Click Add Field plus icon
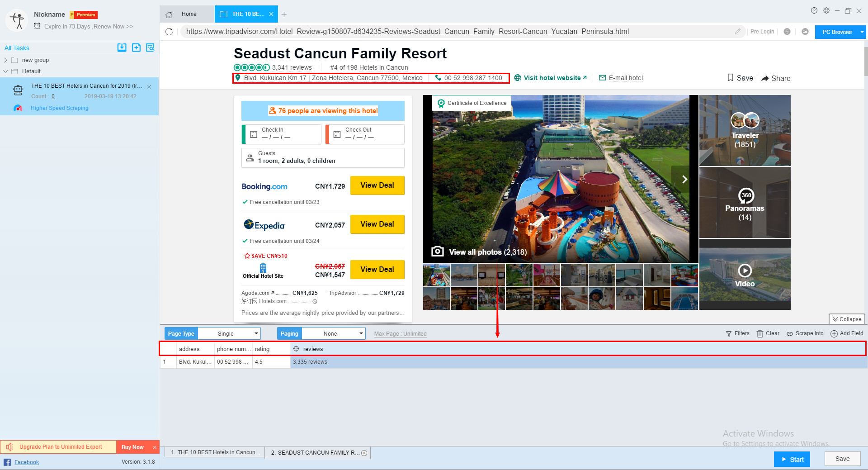 [834, 334]
